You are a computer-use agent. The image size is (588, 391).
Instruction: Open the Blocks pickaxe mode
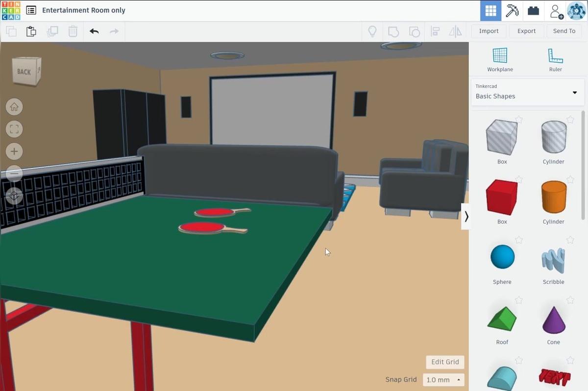512,10
